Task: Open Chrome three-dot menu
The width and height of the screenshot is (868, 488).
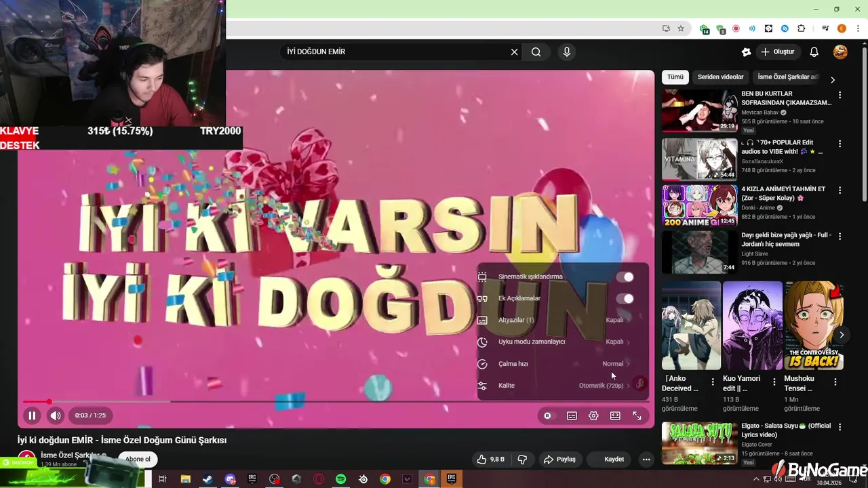Action: pos(858,28)
